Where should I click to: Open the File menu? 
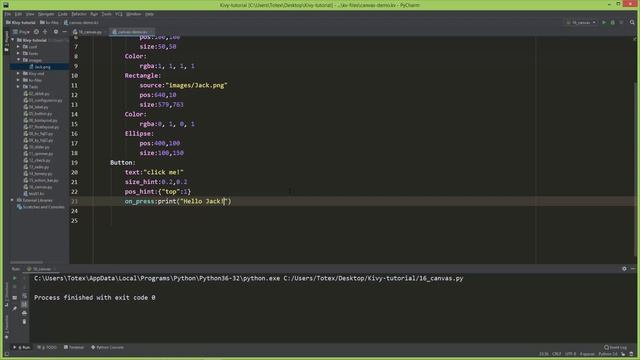(x=8, y=14)
